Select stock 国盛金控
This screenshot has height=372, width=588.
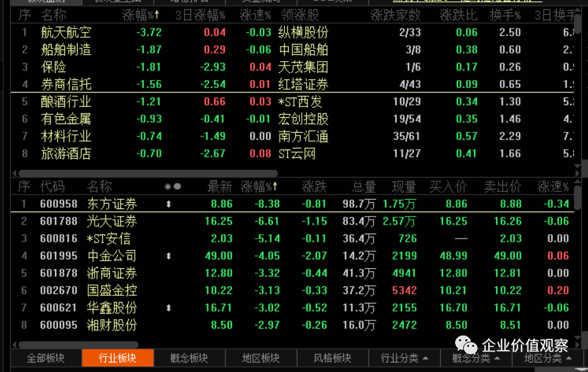(x=292, y=290)
